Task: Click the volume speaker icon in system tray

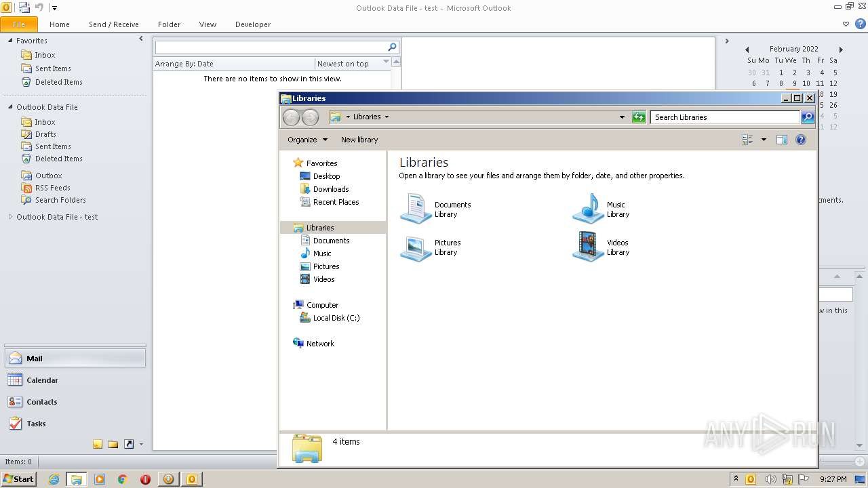Action: pos(770,479)
